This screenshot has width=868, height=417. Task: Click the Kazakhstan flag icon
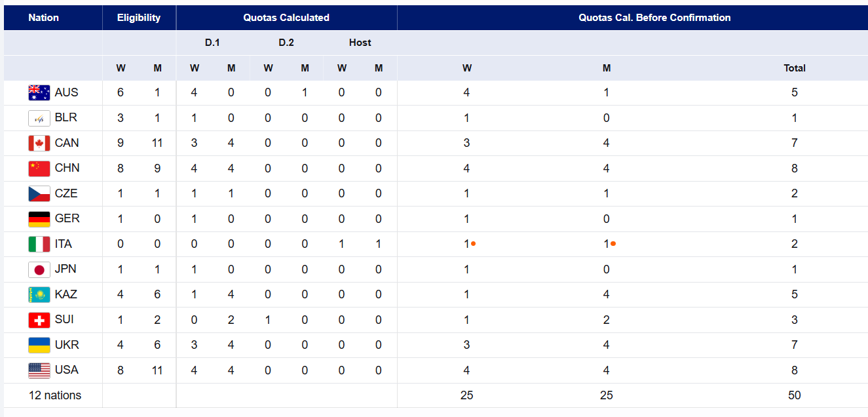[x=39, y=295]
